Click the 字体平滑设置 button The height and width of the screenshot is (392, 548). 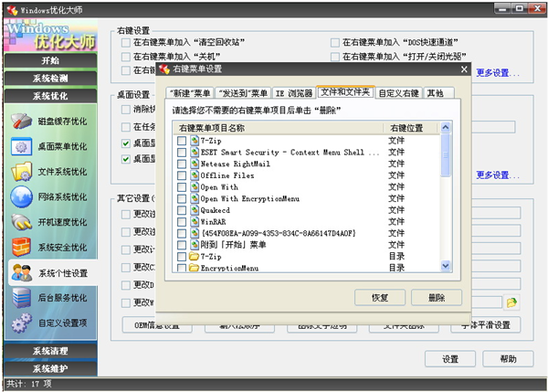coord(486,325)
